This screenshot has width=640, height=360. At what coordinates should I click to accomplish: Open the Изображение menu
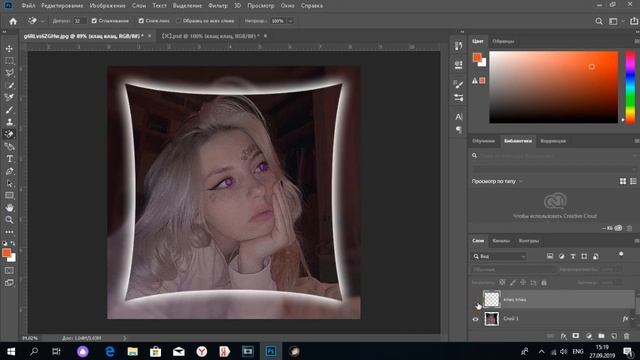click(x=107, y=6)
